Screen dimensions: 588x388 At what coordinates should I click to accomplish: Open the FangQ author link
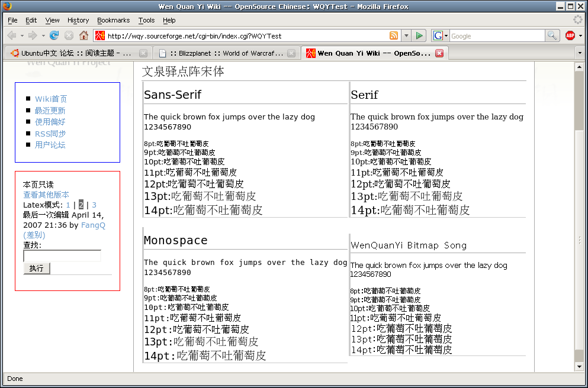(93, 225)
